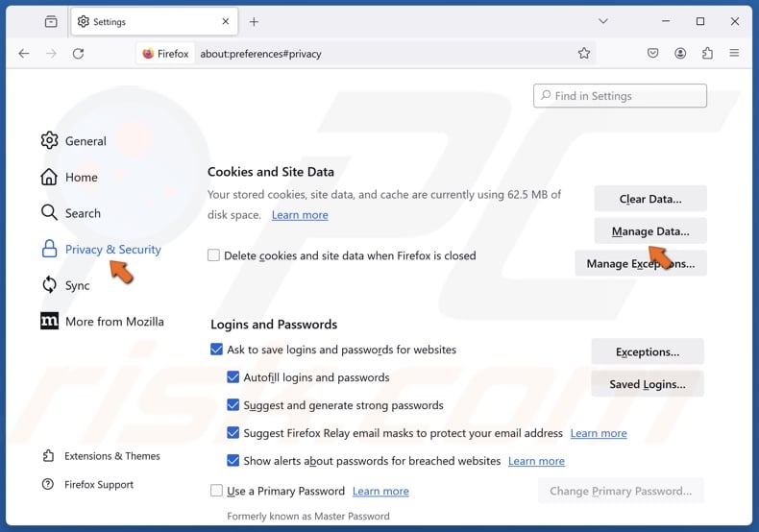Open Learn more link about cookies disk space

coord(300,215)
